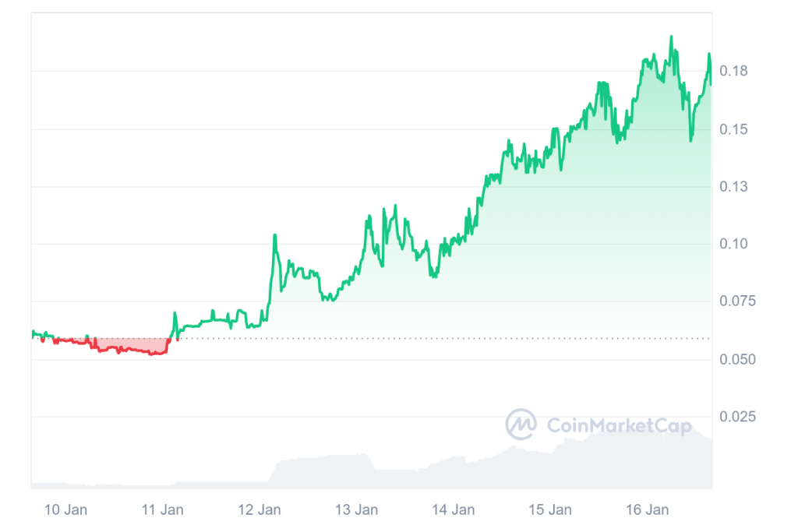Click the 0.10 price level label
Image resolution: width=798 pixels, height=532 pixels.
(x=733, y=245)
